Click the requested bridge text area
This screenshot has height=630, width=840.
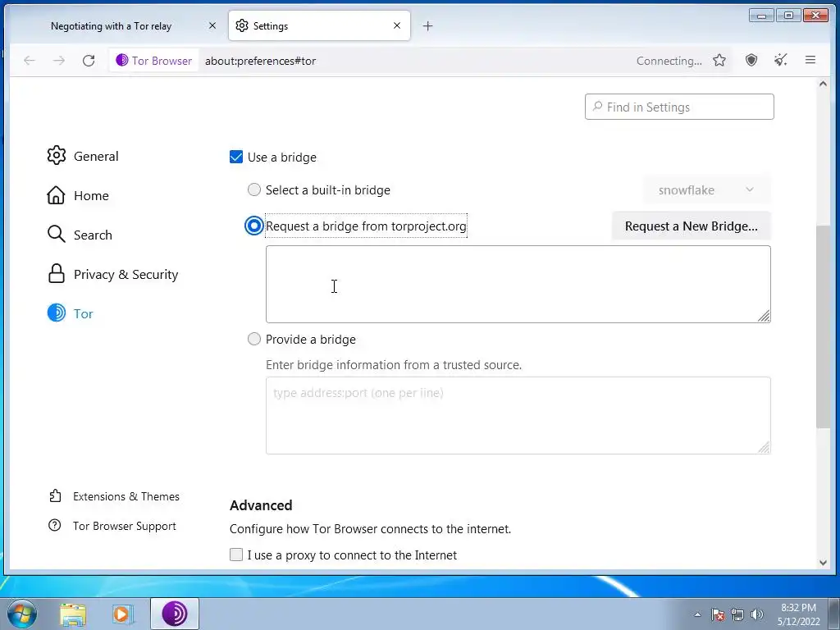coord(518,285)
